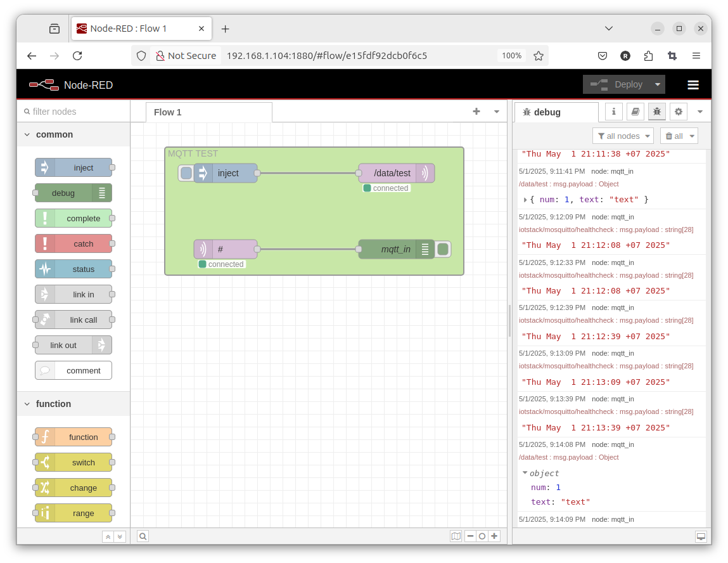Reload the browser page
Image resolution: width=728 pixels, height=563 pixels.
(77, 56)
